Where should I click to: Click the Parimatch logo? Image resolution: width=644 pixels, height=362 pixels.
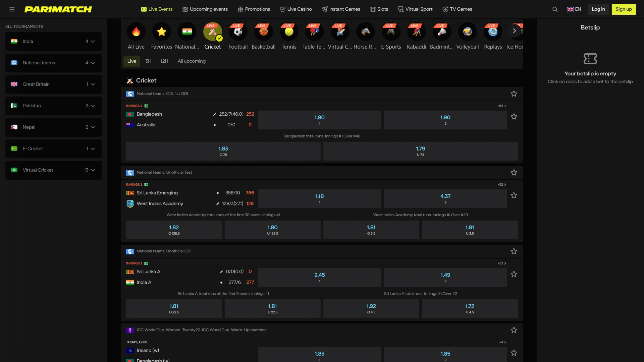pyautogui.click(x=58, y=9)
